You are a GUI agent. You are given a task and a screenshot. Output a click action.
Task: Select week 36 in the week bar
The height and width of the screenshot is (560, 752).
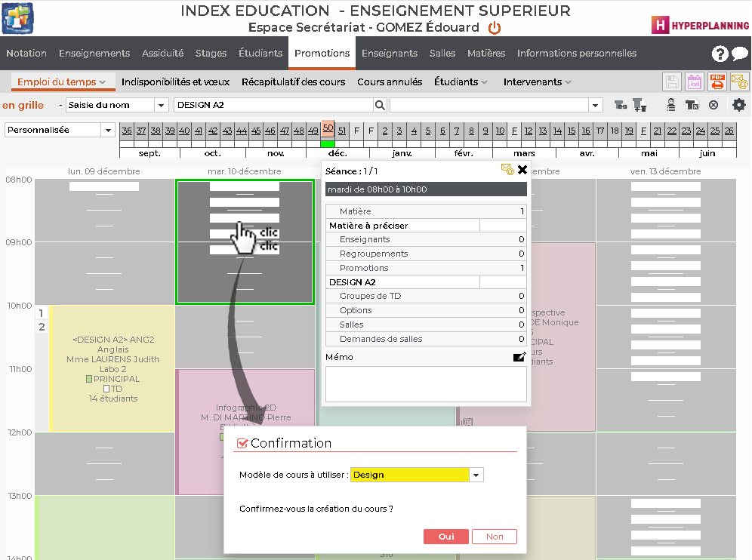[127, 131]
